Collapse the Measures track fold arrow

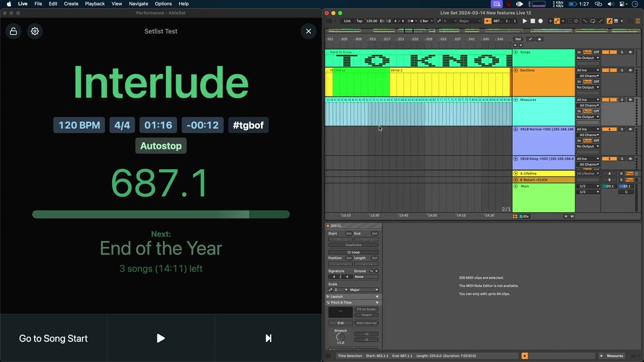point(516,100)
